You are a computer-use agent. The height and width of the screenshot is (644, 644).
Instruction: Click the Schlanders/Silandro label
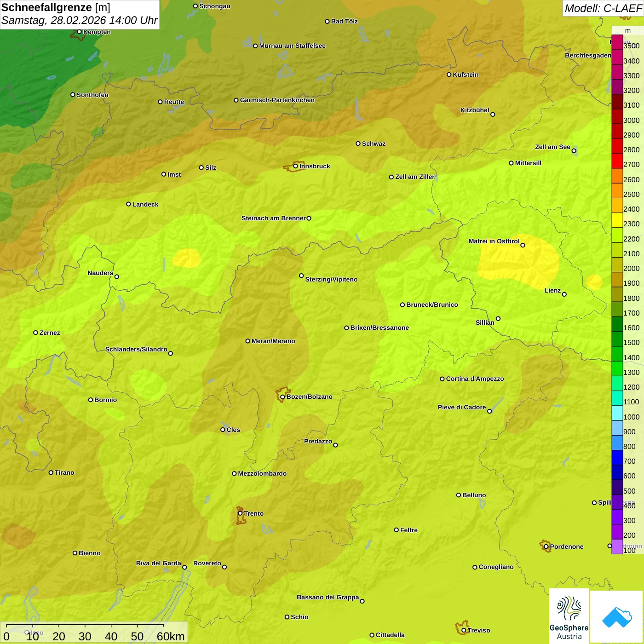136,349
